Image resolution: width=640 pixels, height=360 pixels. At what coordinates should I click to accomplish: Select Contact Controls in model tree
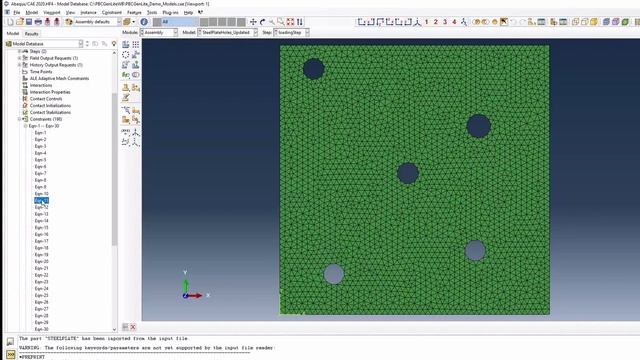(x=46, y=99)
